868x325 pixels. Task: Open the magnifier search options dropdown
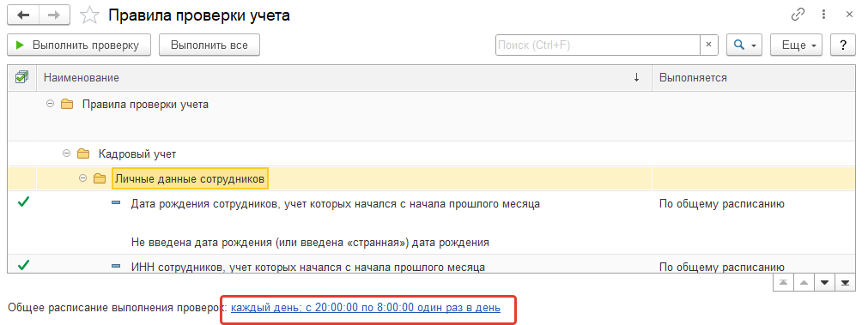tap(744, 45)
